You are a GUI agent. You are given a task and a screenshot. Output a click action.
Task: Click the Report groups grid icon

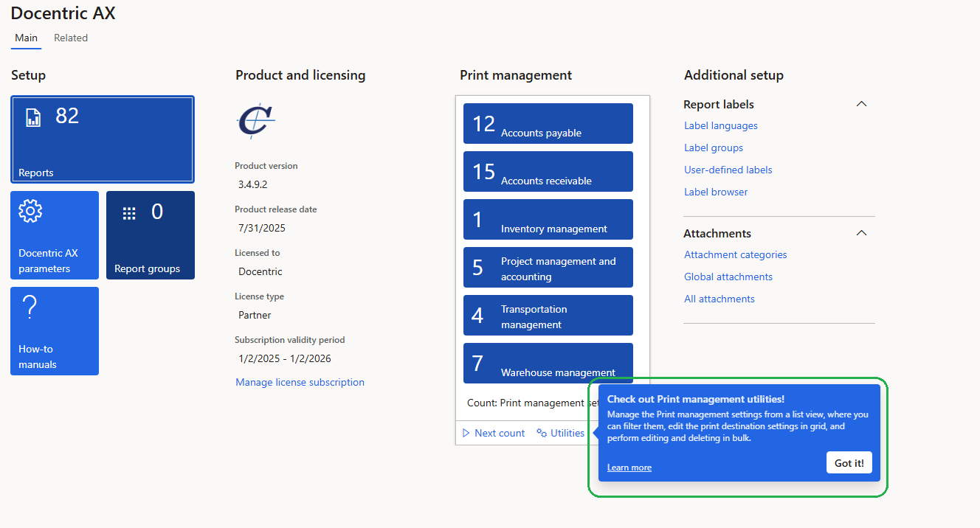[129, 213]
